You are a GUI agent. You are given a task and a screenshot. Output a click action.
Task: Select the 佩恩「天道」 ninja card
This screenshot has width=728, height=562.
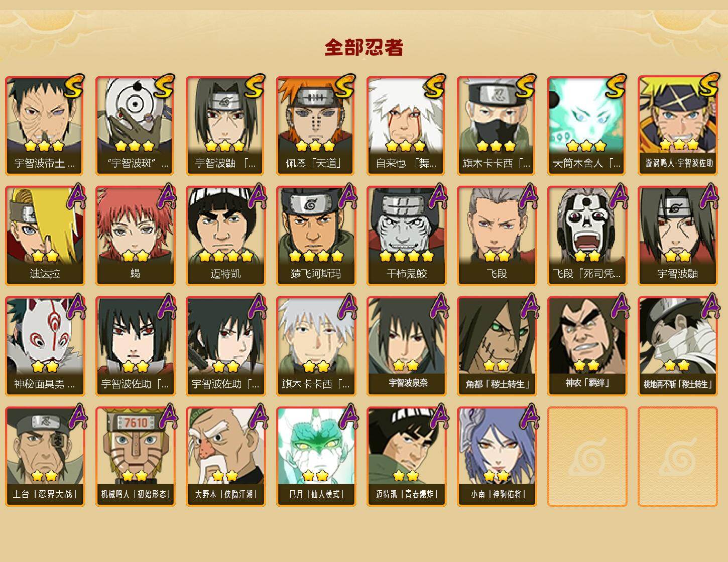(x=316, y=125)
